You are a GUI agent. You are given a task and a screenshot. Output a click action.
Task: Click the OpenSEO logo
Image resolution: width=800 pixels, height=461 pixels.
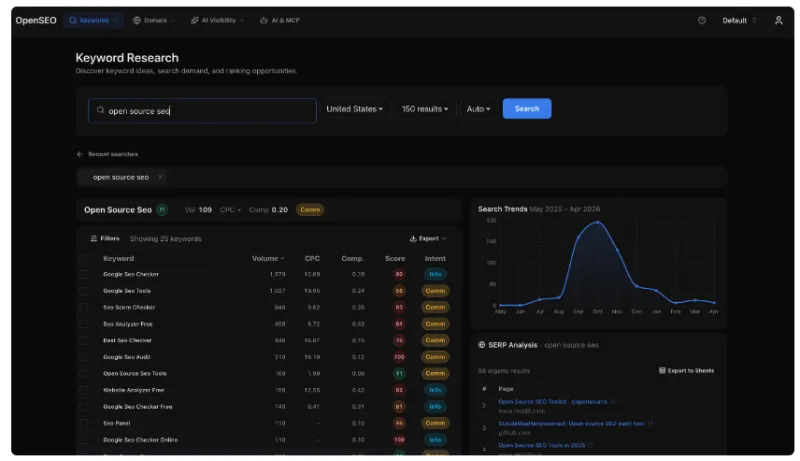(x=36, y=20)
